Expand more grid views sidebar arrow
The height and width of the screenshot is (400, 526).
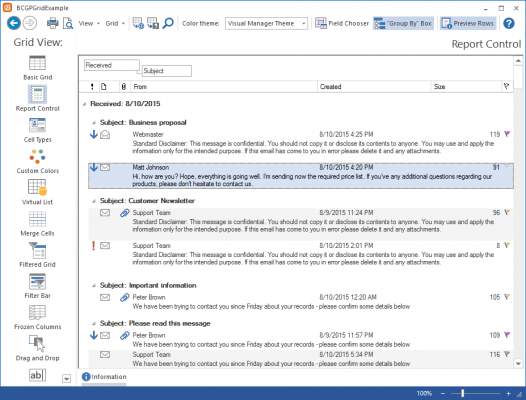66,379
